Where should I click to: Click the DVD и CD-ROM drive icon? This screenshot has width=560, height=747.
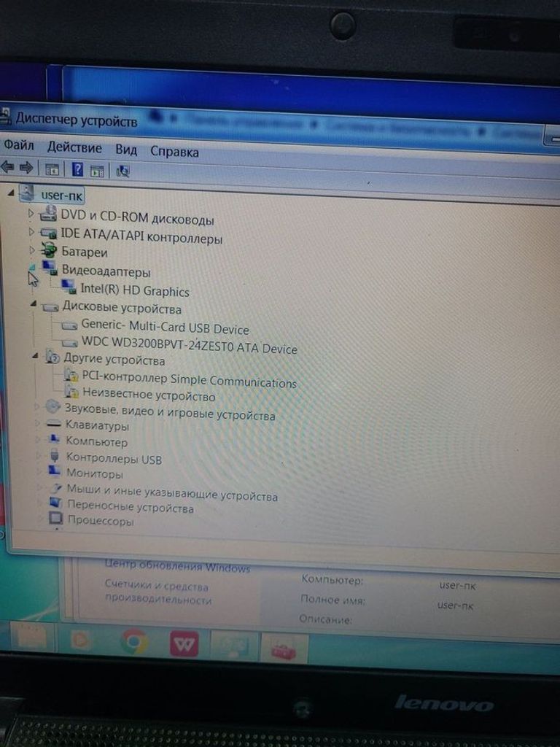[48, 214]
